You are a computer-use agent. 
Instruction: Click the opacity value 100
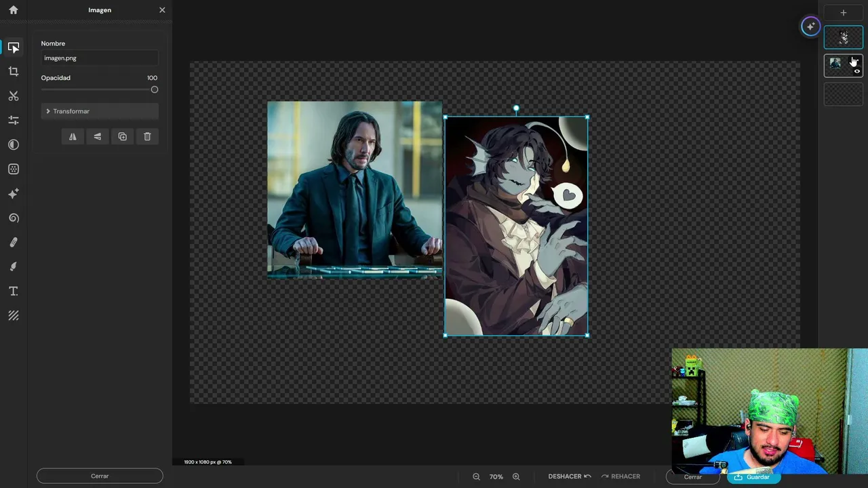click(153, 78)
